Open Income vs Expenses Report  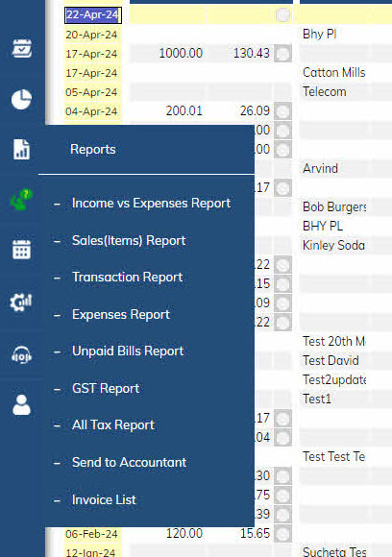click(152, 204)
